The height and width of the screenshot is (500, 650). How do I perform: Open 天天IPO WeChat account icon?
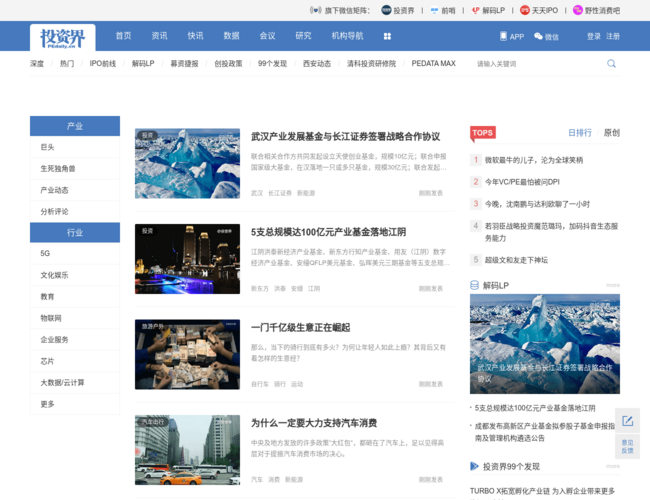[524, 10]
